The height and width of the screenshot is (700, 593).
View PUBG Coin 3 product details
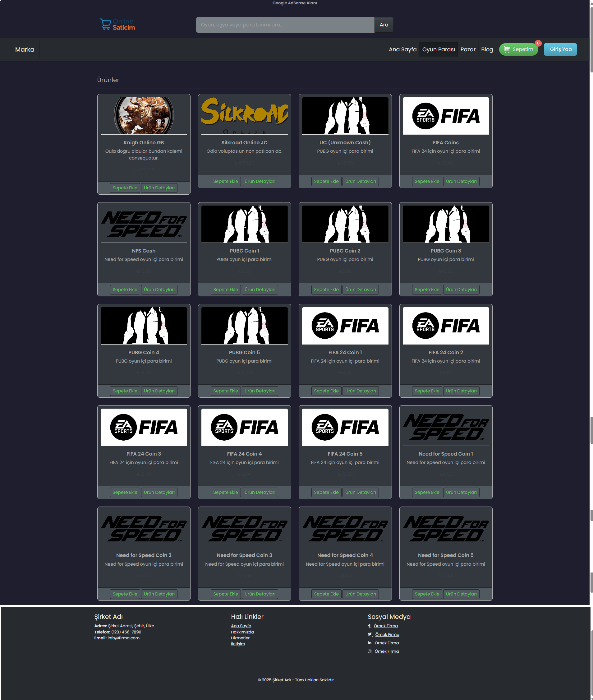(461, 290)
